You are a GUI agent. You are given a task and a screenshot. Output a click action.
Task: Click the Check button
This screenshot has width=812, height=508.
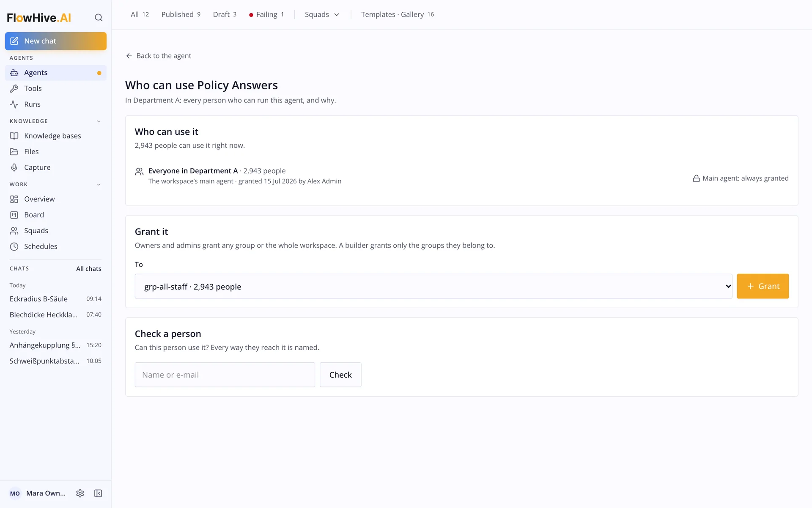tap(340, 375)
